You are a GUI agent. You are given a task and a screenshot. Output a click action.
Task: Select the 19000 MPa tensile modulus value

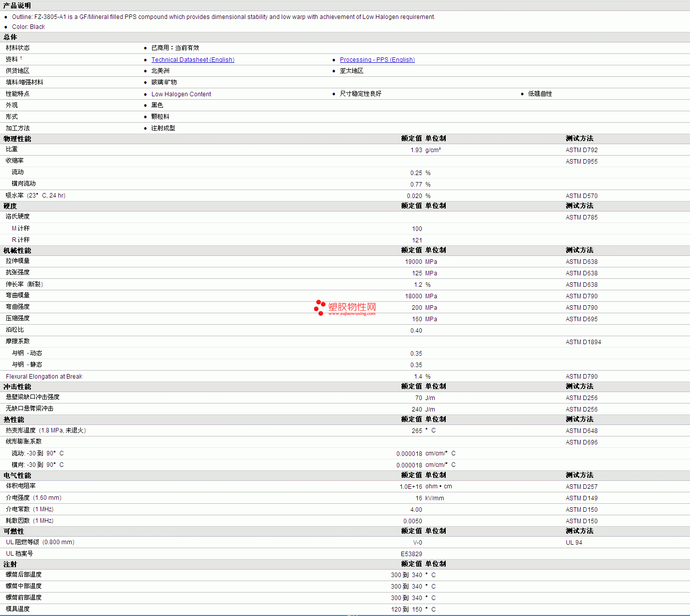[x=413, y=262]
